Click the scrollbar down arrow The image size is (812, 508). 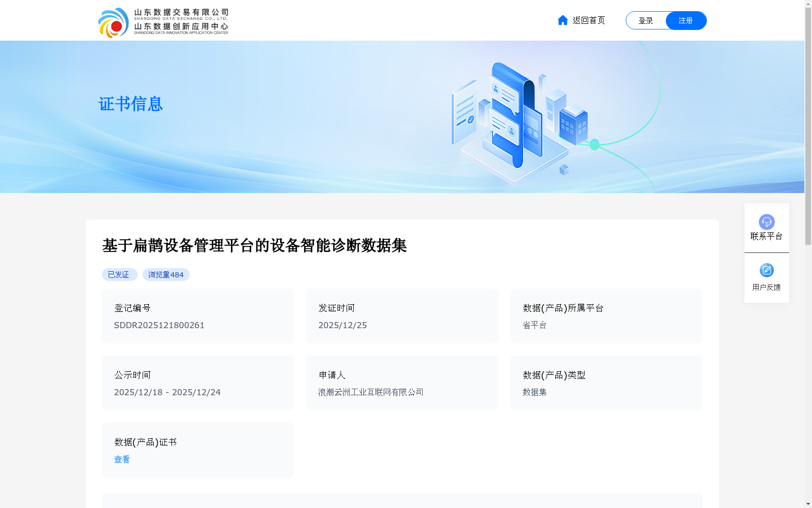click(x=808, y=504)
